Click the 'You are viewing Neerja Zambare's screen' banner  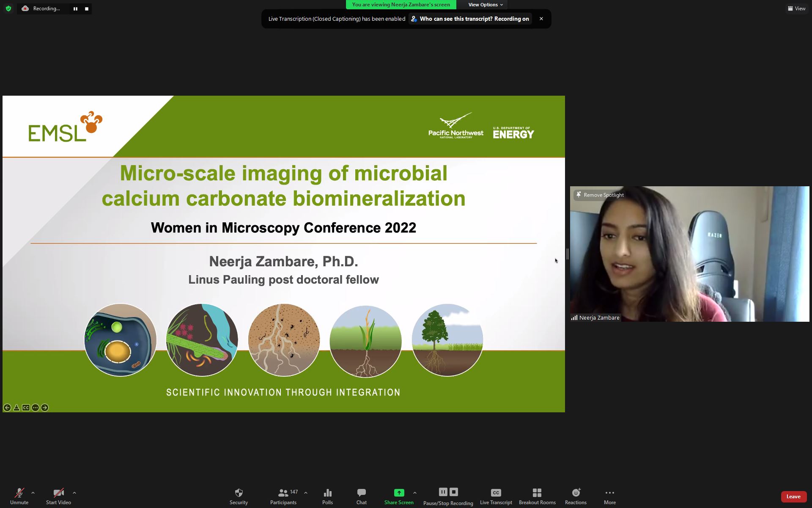click(401, 5)
